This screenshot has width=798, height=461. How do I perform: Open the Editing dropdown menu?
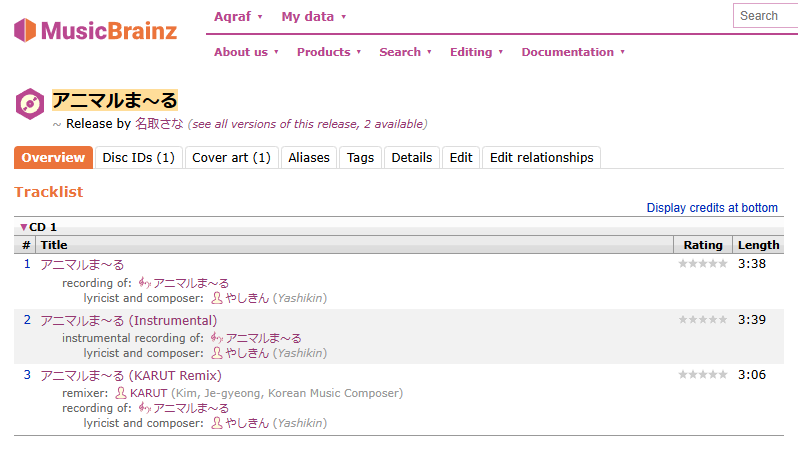(x=476, y=52)
